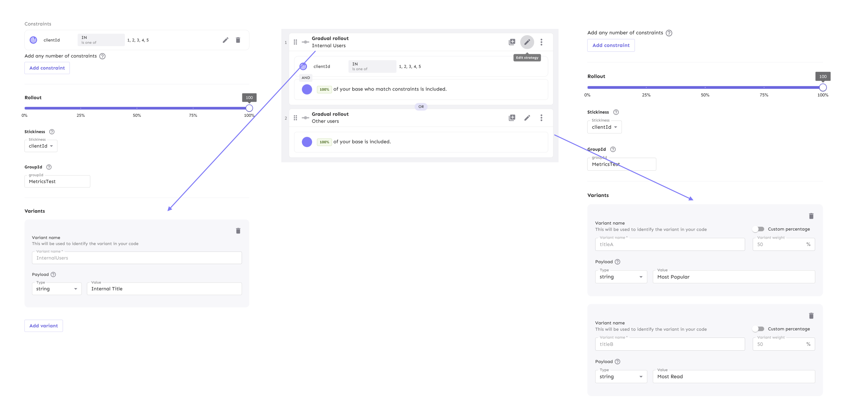Enable Custom percentage for titleB variant

[x=759, y=329]
